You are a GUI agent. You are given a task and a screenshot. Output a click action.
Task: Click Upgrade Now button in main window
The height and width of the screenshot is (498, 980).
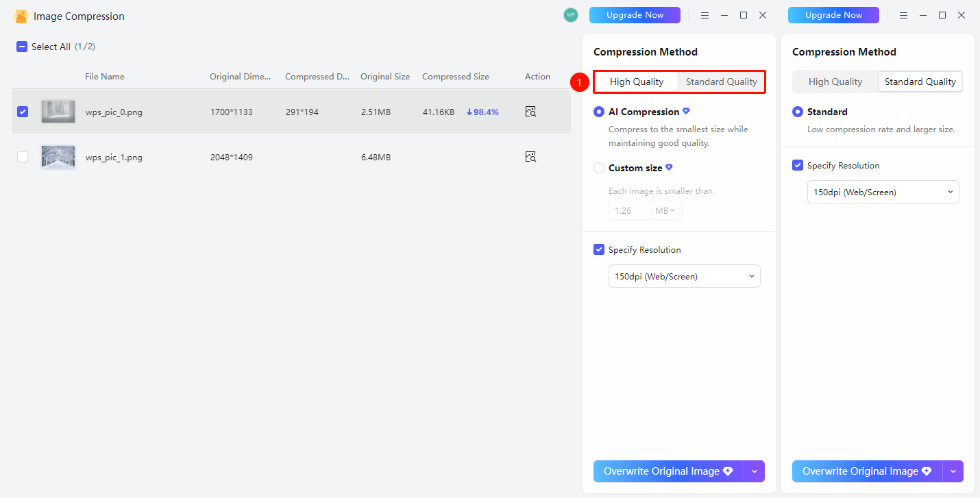(635, 15)
